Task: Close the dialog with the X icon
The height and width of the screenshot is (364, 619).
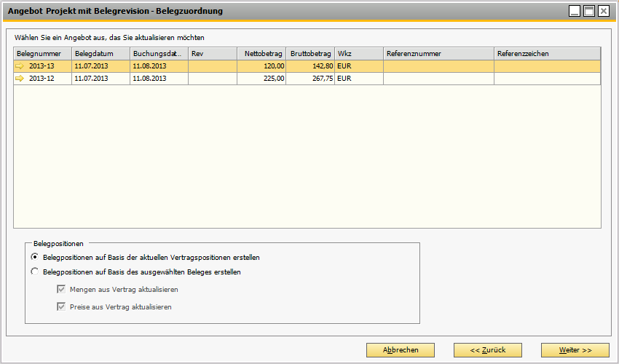Action: click(x=603, y=11)
